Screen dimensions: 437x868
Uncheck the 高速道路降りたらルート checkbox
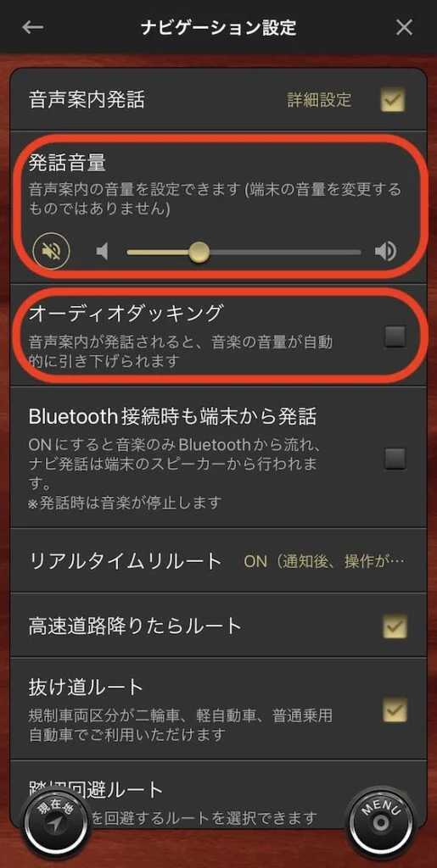[395, 626]
